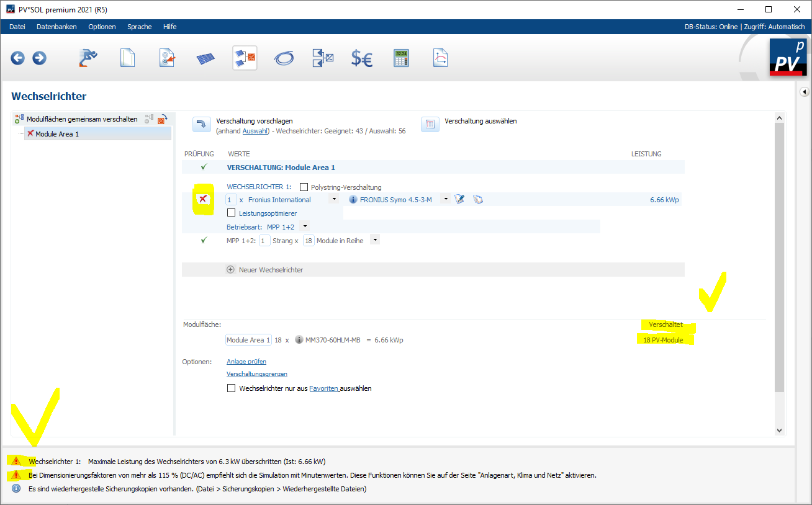The height and width of the screenshot is (505, 812).
Task: Click the Strang count field
Action: pos(264,241)
